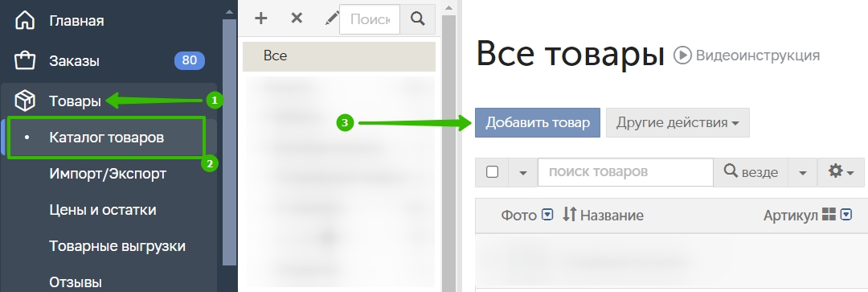Focus the поиск товаров input field
The image size is (868, 292).
click(x=625, y=172)
